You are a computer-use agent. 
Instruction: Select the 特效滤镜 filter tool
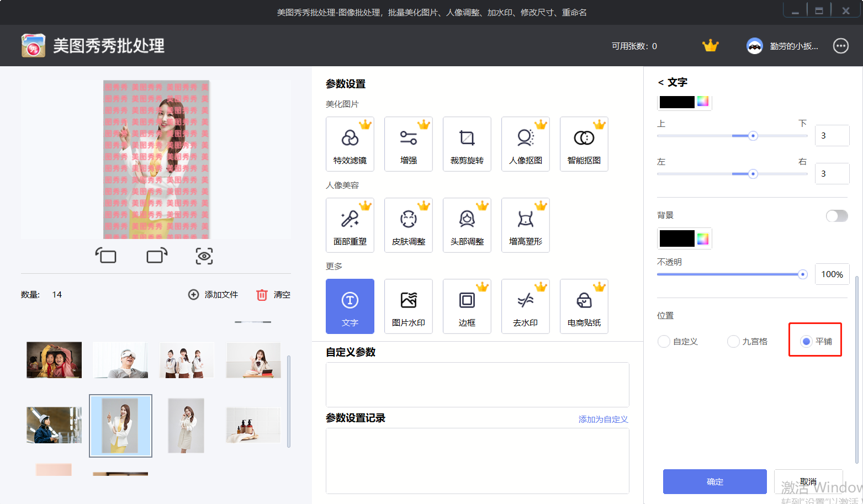click(350, 144)
